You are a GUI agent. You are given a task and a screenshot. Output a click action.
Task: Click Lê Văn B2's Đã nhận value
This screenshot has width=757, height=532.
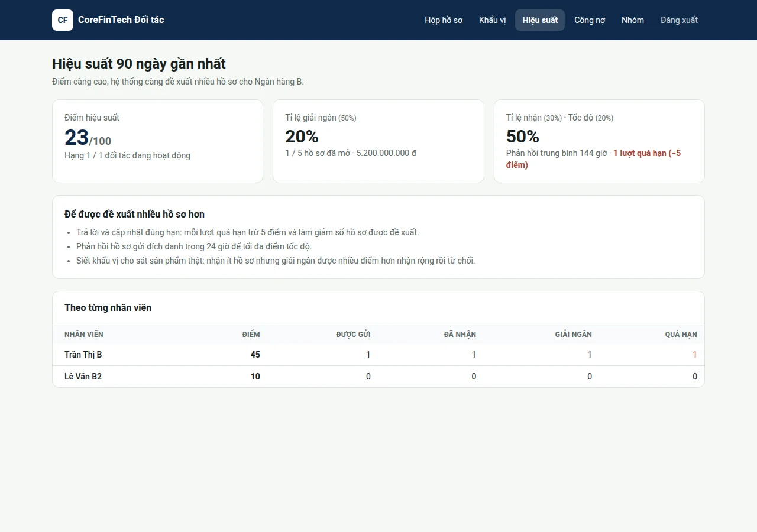pyautogui.click(x=474, y=377)
